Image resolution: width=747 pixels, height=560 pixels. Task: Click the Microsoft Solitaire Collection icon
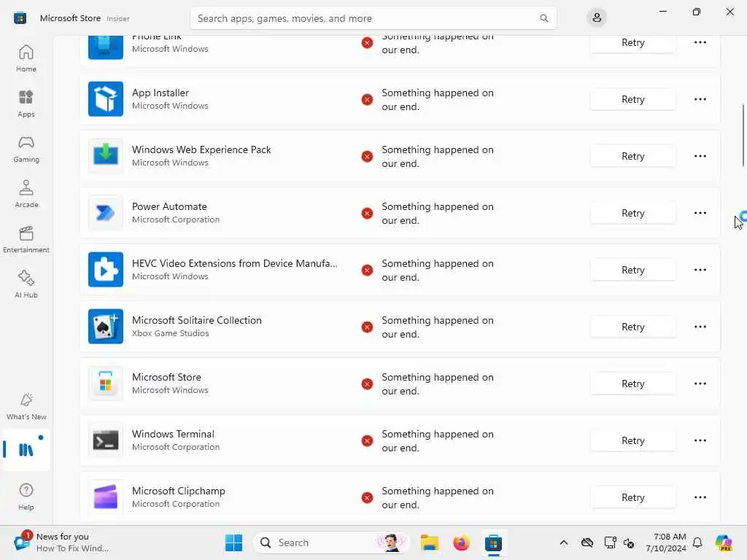tap(106, 327)
